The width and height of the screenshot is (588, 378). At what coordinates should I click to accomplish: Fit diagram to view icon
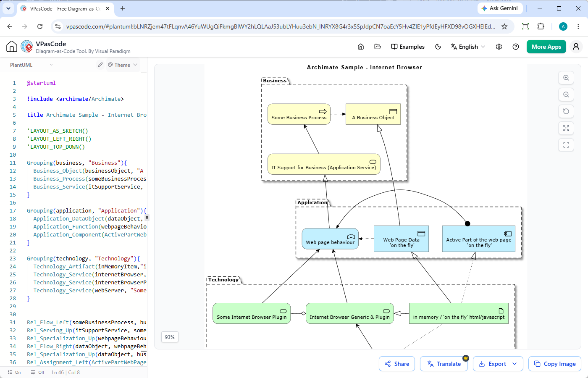click(x=566, y=128)
